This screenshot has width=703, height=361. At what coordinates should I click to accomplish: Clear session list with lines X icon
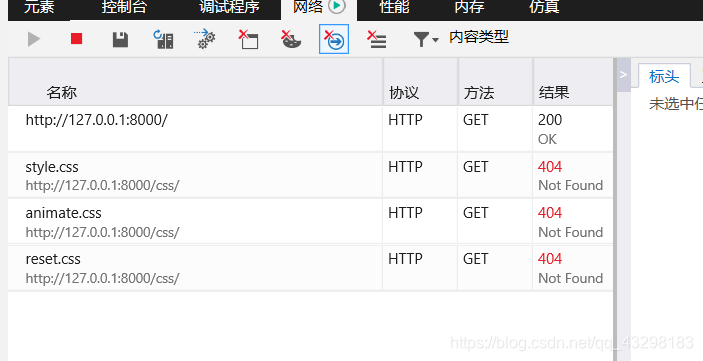(x=377, y=39)
